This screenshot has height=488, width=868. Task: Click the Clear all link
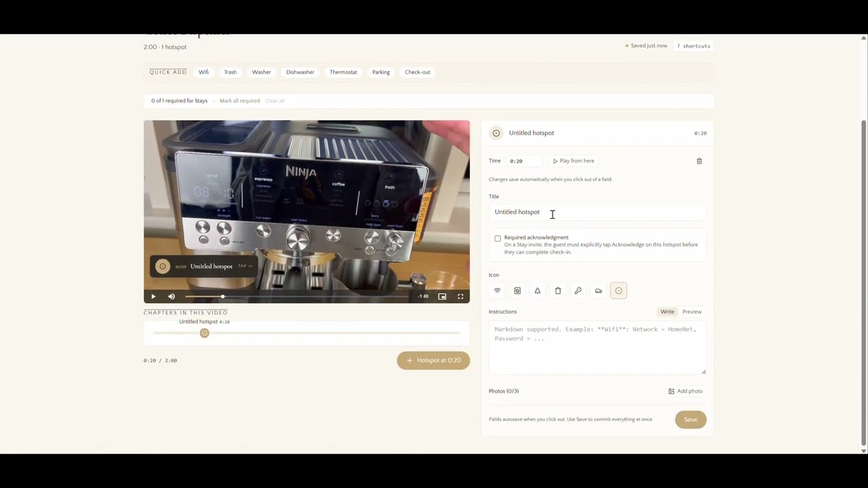pyautogui.click(x=275, y=101)
